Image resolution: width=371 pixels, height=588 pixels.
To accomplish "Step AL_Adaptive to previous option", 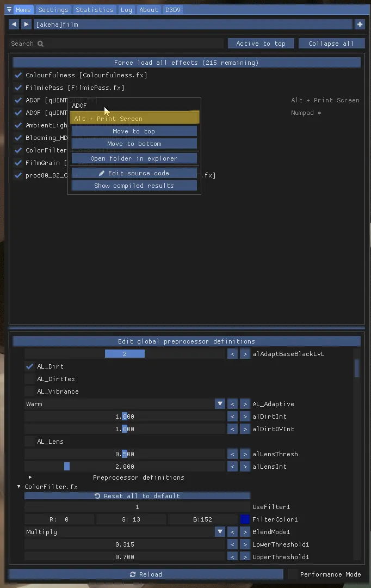I will (232, 404).
